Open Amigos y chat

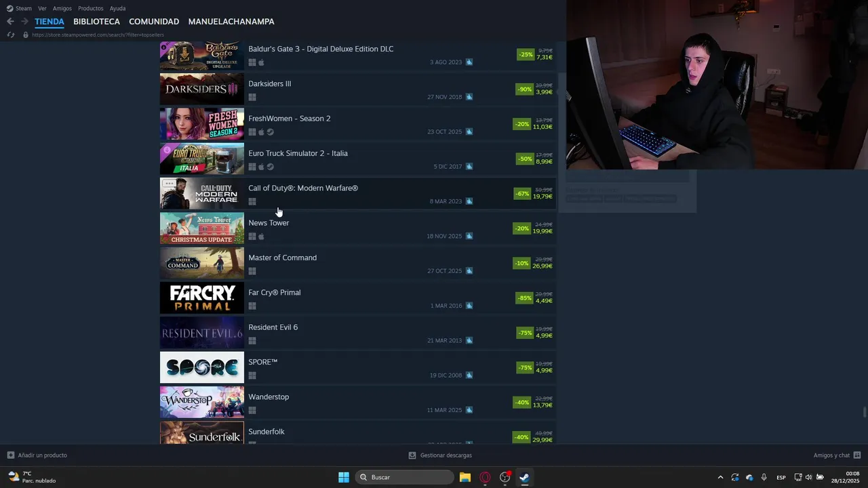tap(837, 455)
